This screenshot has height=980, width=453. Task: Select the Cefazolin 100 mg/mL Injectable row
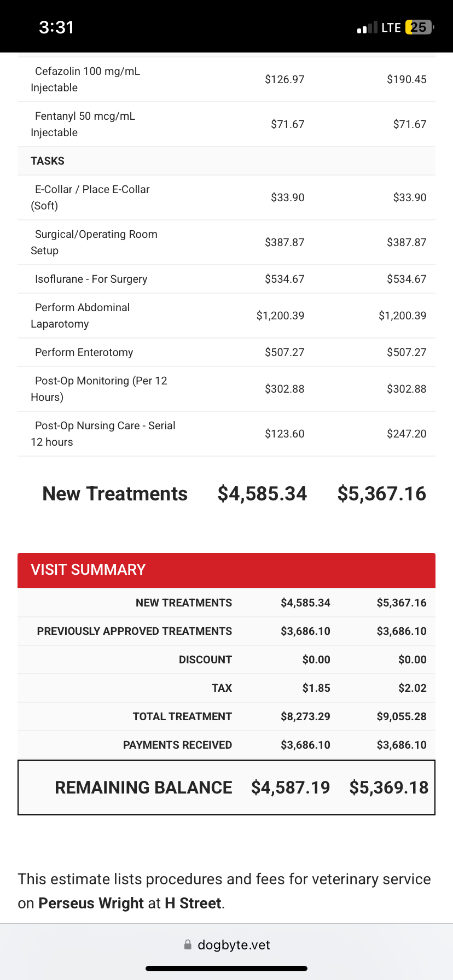click(x=88, y=79)
